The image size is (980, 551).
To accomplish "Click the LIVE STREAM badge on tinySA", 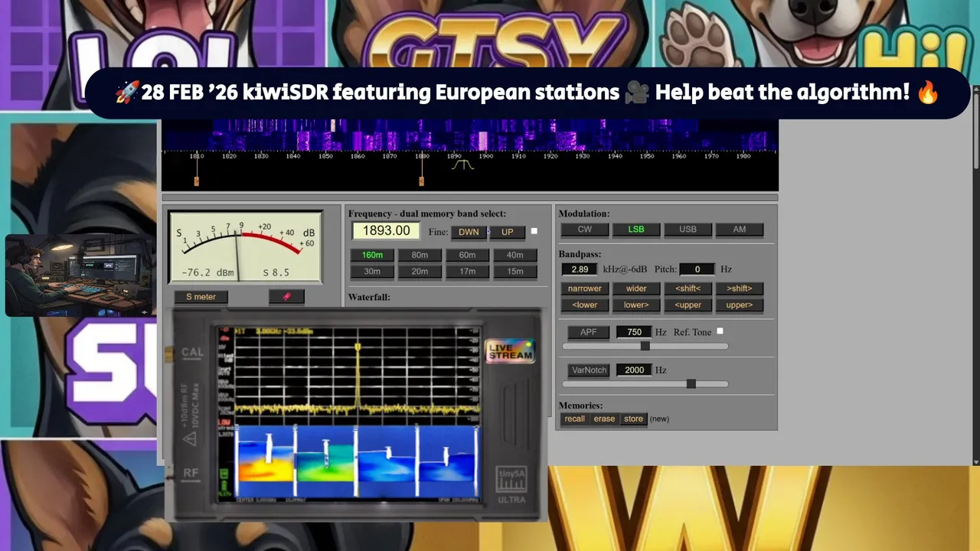I will coord(510,351).
